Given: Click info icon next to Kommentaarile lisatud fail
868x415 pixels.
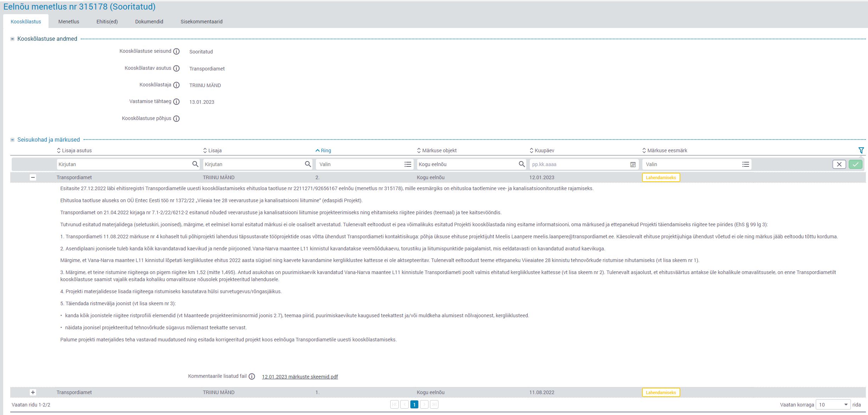Looking at the screenshot, I should click(x=252, y=377).
